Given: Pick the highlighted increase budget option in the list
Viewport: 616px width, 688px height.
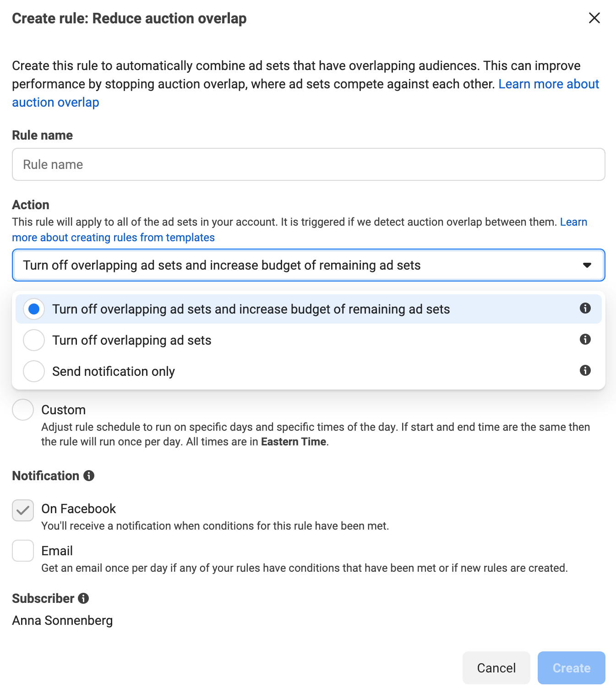Looking at the screenshot, I should pyautogui.click(x=251, y=309).
